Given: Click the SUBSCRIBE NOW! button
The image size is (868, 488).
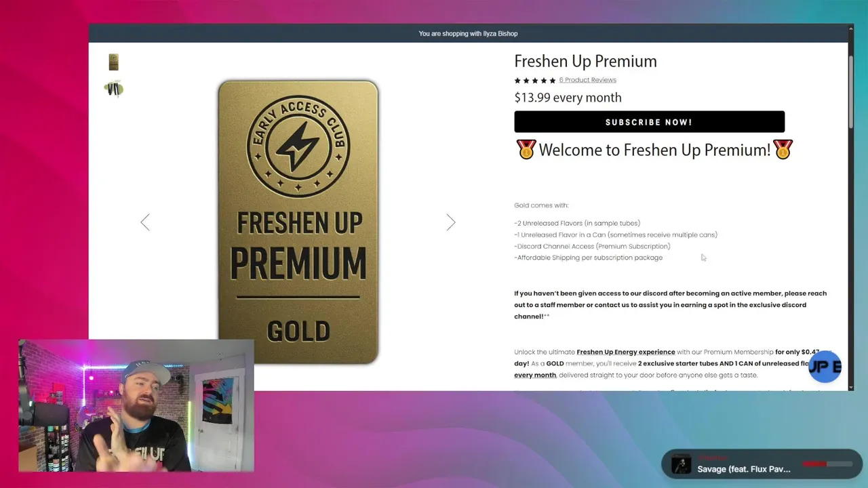Looking at the screenshot, I should coord(649,122).
